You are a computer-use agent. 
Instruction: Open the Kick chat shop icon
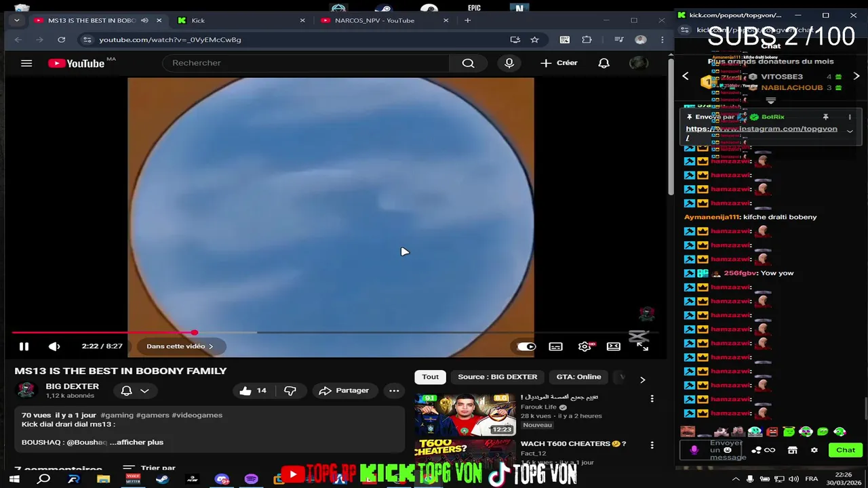[792, 450]
